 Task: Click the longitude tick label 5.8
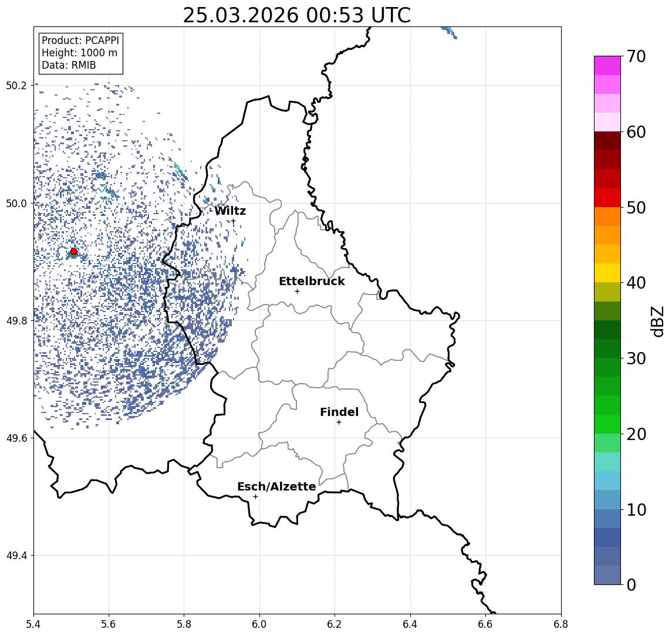tap(184, 624)
